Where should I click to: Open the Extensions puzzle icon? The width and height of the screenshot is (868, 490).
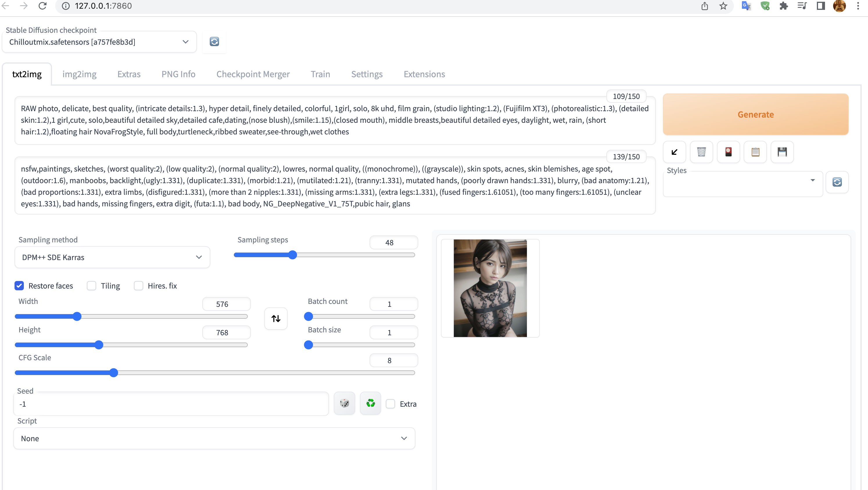pos(783,6)
